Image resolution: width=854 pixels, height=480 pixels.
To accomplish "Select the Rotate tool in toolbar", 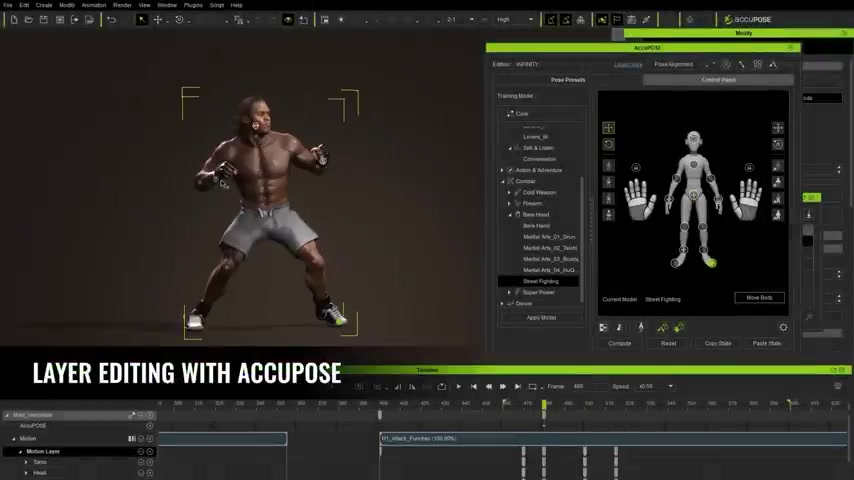I will click(179, 20).
